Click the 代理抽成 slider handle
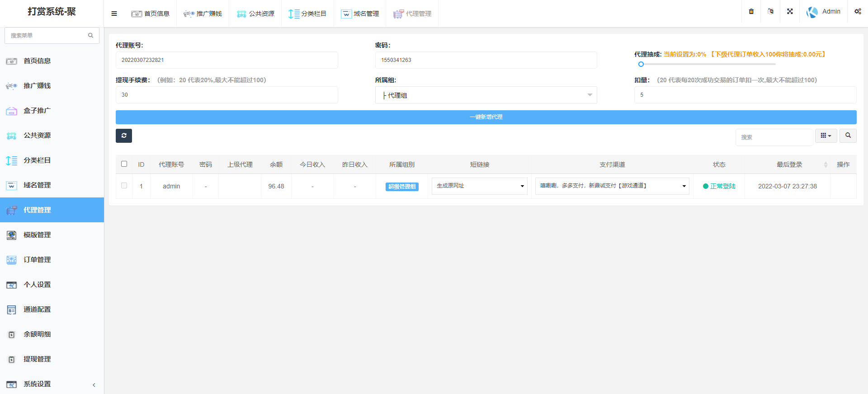Image resolution: width=868 pixels, height=394 pixels. click(641, 64)
